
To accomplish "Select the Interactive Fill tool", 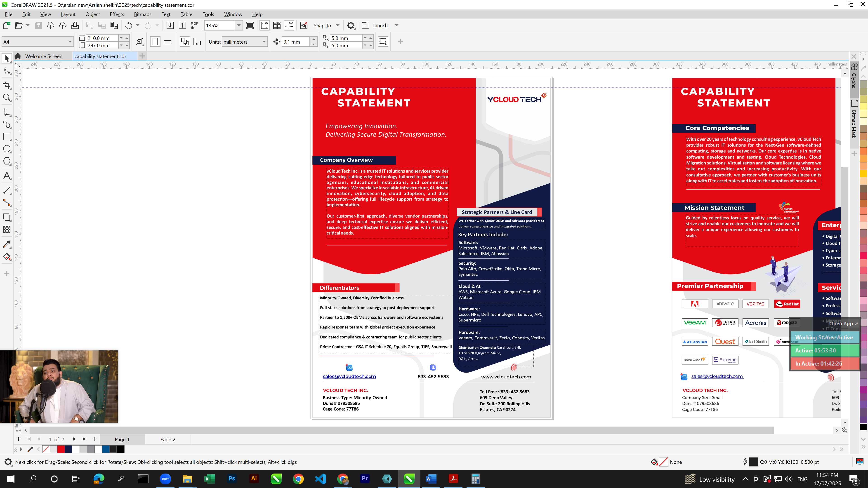I will coord(7,257).
